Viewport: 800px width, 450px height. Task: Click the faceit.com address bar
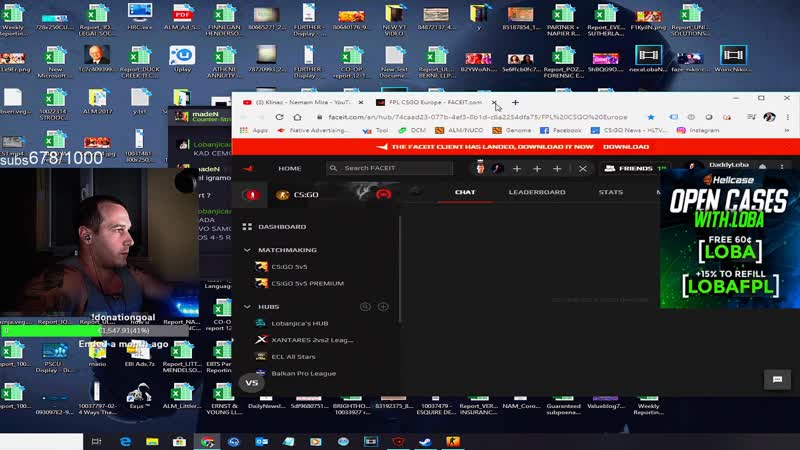(480, 117)
